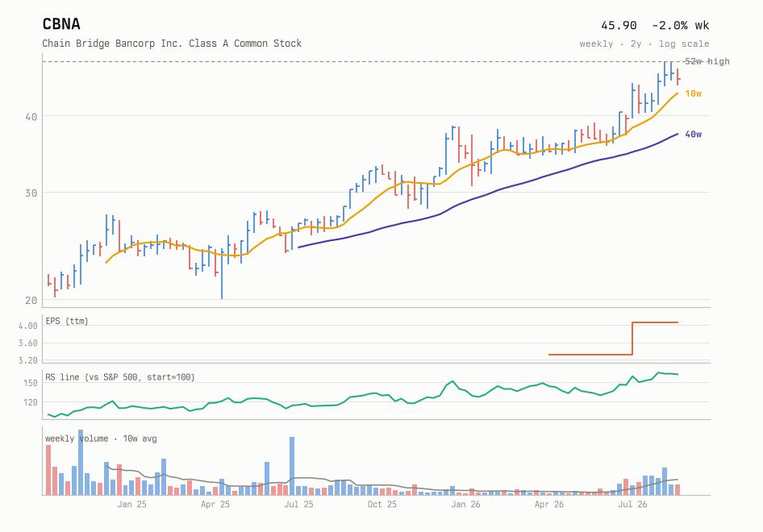Click the EPS axis value 3.20
The width and height of the screenshot is (763, 532).
28,360
